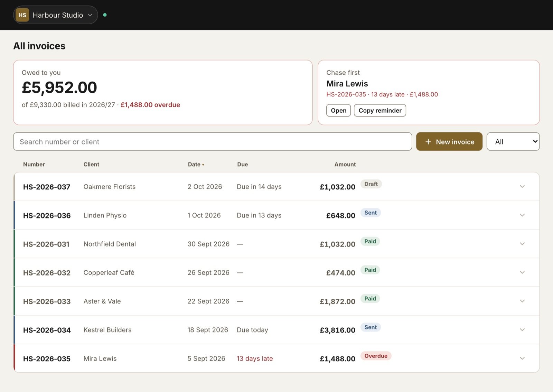The height and width of the screenshot is (392, 553).
Task: Expand invoice HS-2026-037 row chevron
Action: tap(522, 186)
